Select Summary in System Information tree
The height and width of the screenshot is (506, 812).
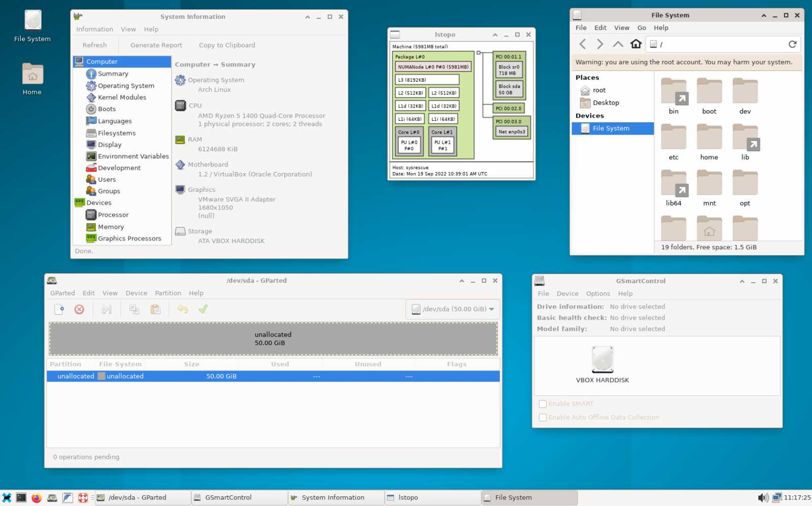coord(113,74)
